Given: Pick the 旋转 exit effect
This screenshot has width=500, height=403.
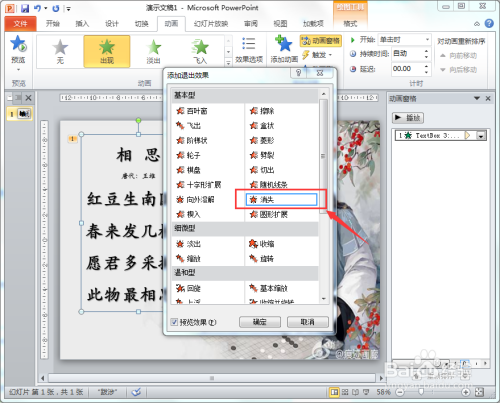Looking at the screenshot, I should coord(262,259).
